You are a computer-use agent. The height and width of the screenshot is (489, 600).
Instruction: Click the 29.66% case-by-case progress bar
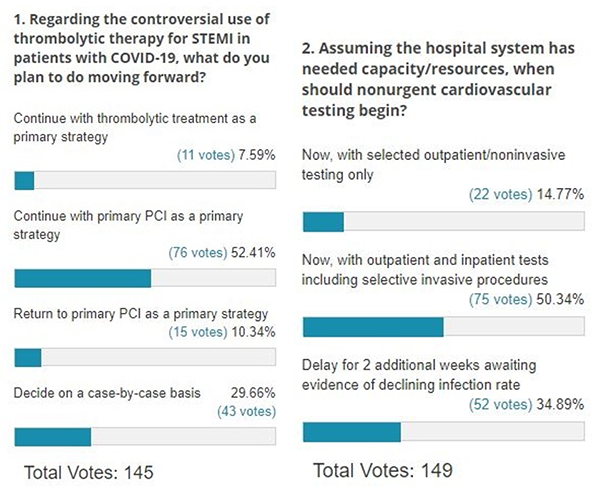pos(145,437)
